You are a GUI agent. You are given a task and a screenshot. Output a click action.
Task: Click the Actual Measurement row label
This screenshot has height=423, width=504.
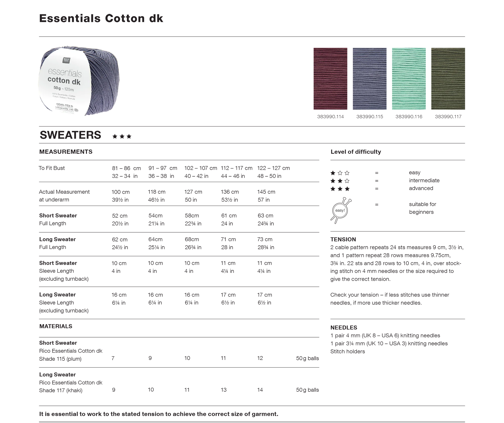64,195
